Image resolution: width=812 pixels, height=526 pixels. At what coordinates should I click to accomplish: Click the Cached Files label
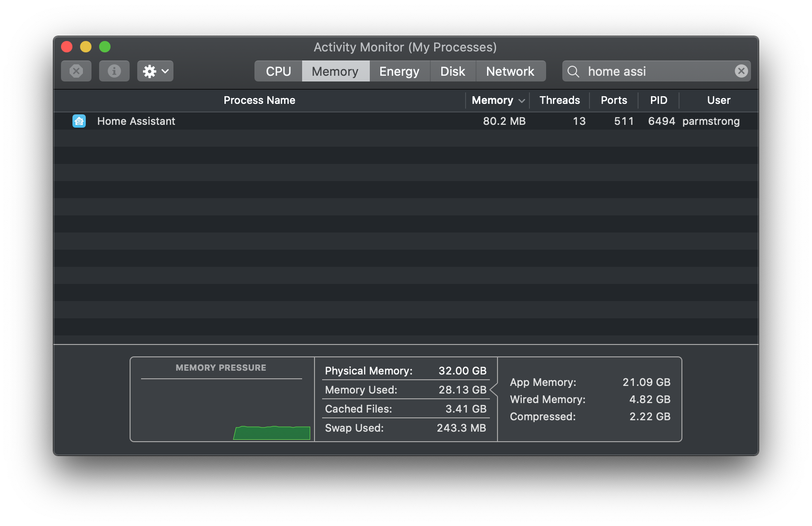pyautogui.click(x=358, y=409)
